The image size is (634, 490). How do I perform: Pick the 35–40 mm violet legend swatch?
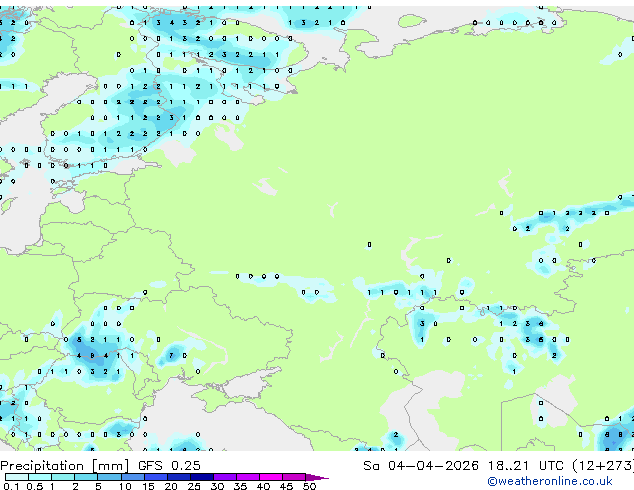click(248, 477)
